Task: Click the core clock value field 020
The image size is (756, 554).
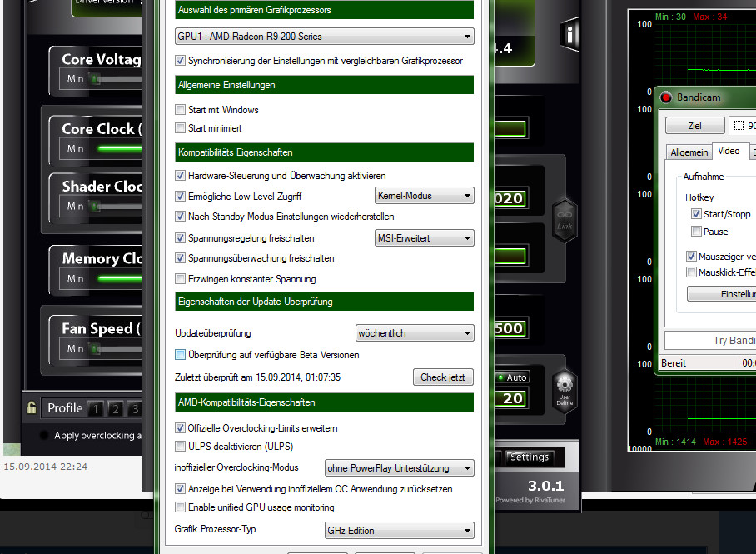Action: tap(511, 198)
